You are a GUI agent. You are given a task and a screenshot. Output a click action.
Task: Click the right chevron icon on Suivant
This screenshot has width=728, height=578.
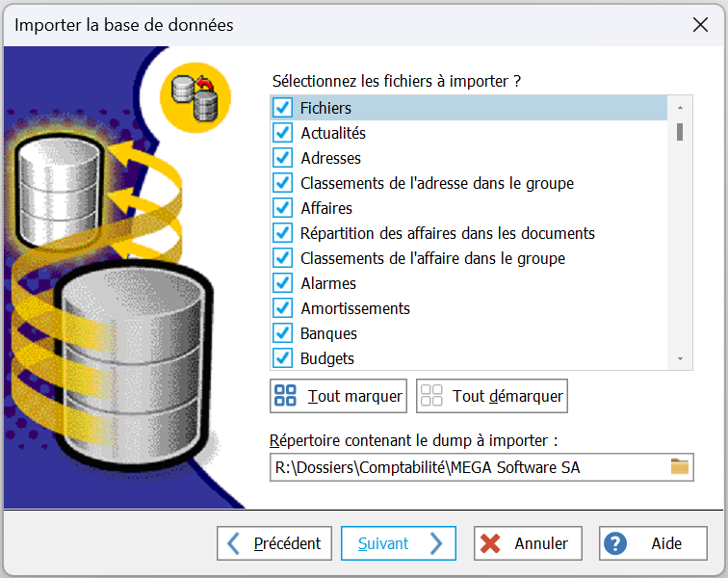(x=436, y=543)
